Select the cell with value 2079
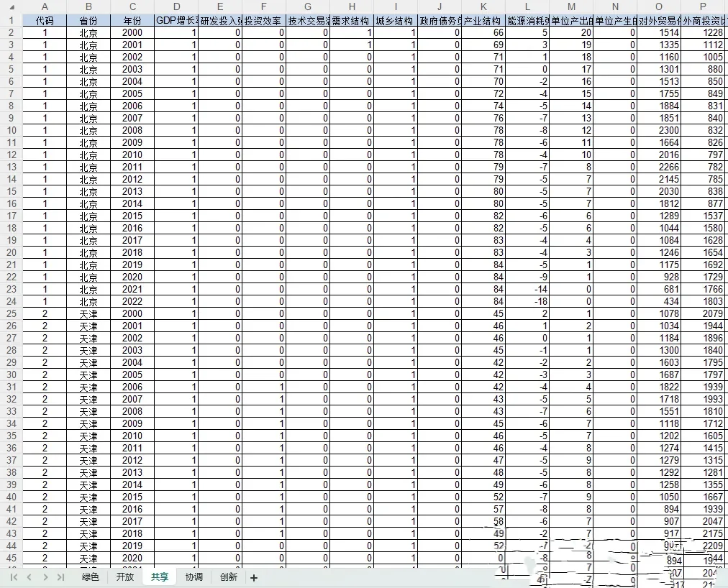This screenshot has height=588, width=728. point(703,313)
